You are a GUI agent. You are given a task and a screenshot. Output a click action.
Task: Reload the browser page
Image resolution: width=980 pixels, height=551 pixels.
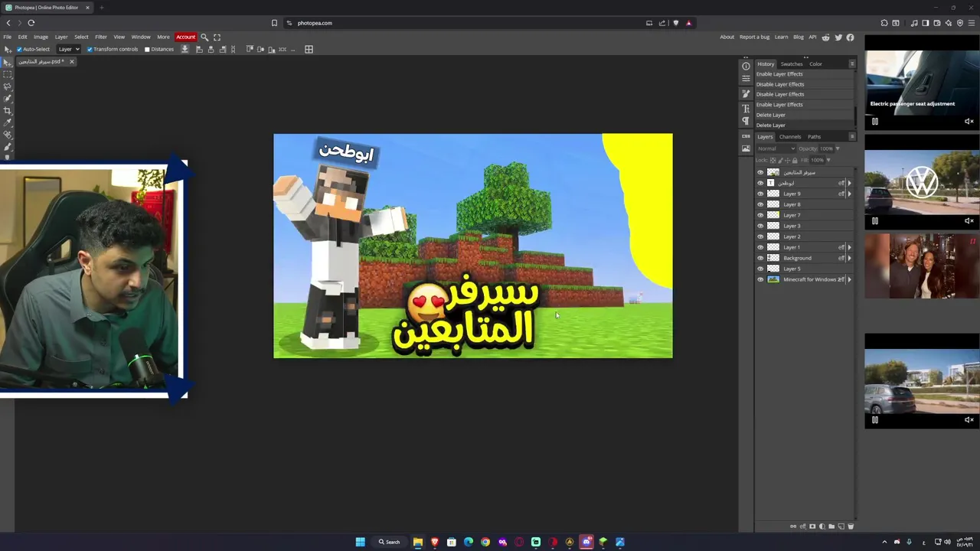point(31,23)
